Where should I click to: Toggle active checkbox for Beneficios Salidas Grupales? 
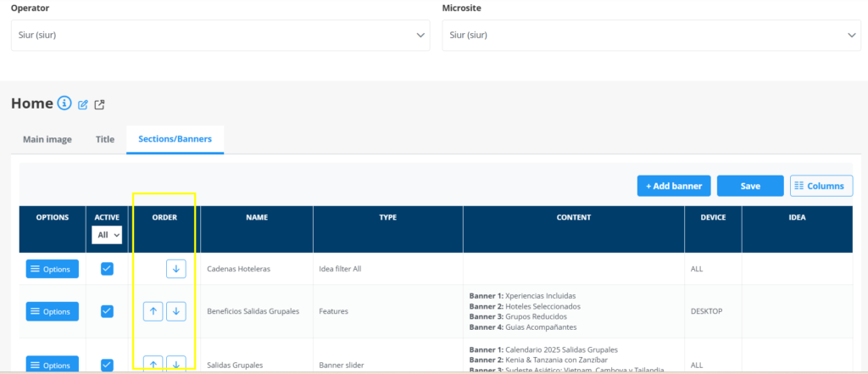coord(107,311)
